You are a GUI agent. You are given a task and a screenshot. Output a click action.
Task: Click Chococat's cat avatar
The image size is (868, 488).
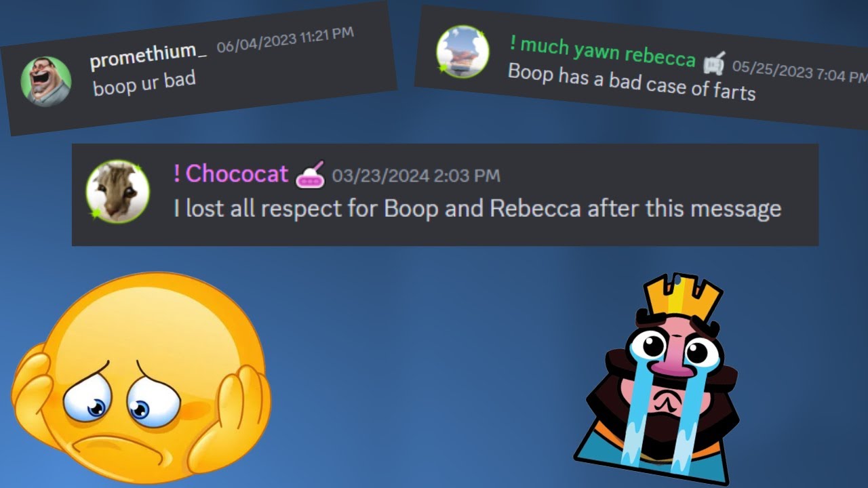tap(118, 192)
